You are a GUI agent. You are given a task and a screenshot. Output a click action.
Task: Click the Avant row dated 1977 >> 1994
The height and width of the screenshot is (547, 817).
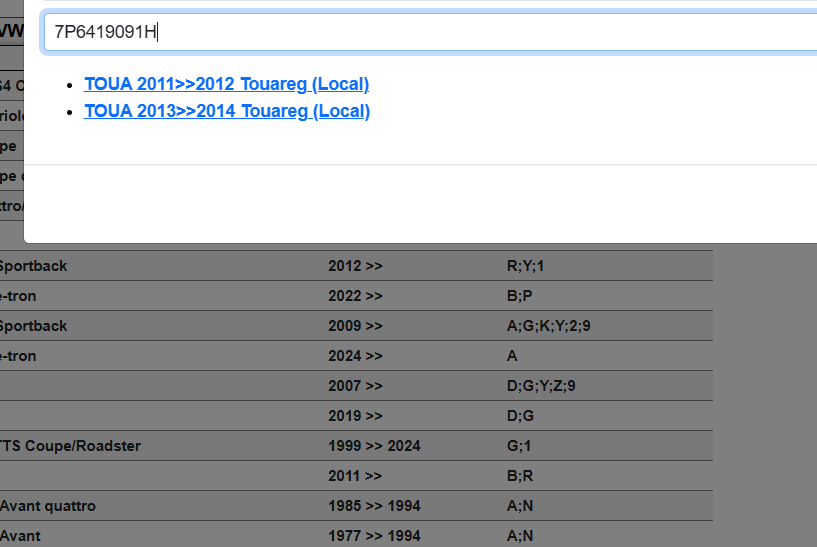[20, 536]
